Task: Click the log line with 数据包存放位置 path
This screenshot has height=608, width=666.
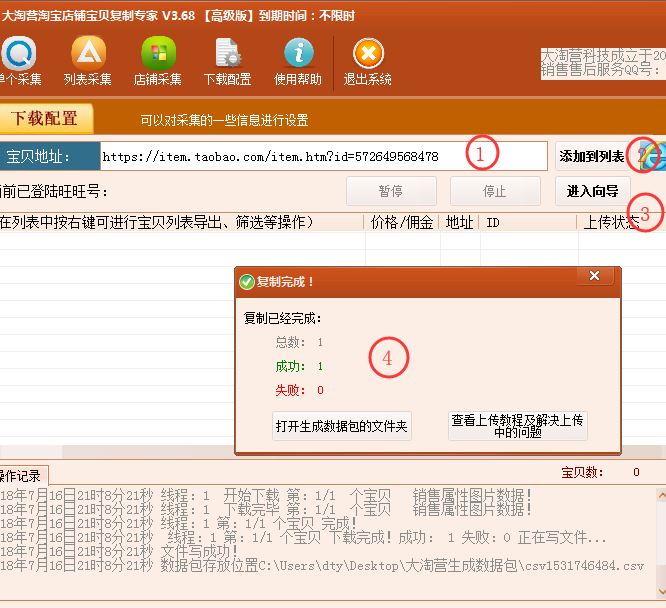Action: coord(322,566)
